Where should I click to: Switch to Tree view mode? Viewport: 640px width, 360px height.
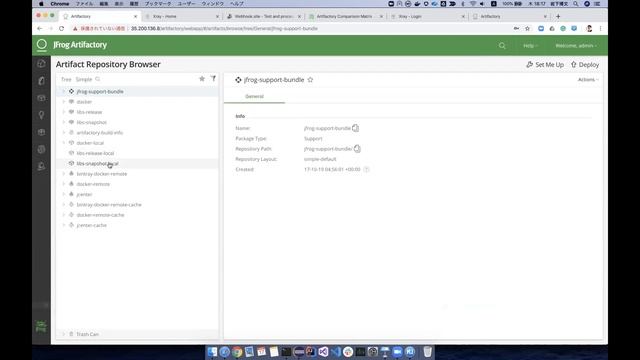(x=66, y=79)
